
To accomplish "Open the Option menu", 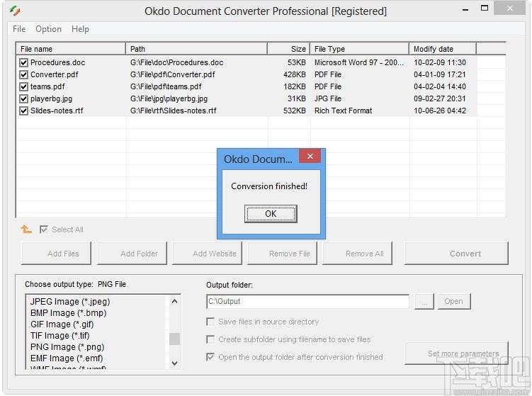I will [x=48, y=29].
